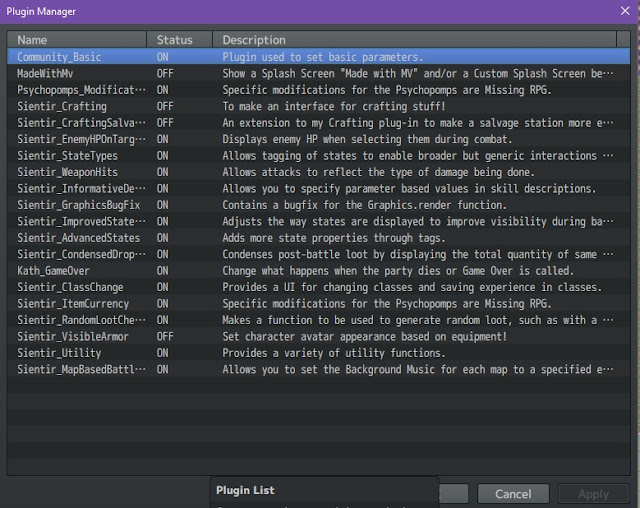Viewport: 640px width, 508px height.
Task: Click the Sientir_ItemCurrency plugin row
Action: point(318,304)
